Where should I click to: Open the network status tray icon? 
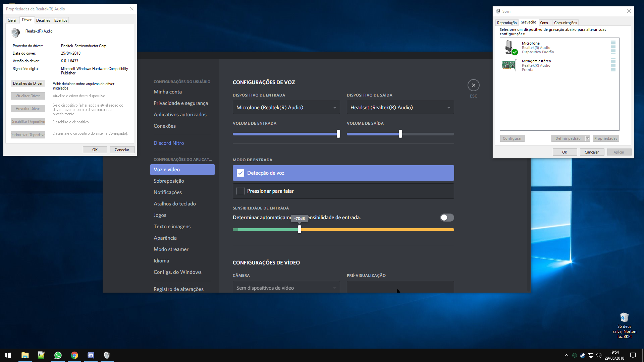pyautogui.click(x=591, y=355)
